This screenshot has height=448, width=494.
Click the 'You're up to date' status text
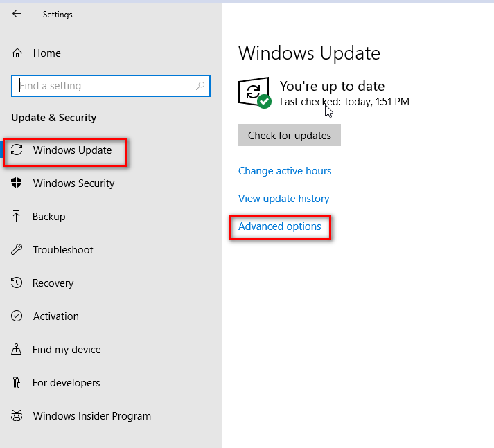[332, 86]
